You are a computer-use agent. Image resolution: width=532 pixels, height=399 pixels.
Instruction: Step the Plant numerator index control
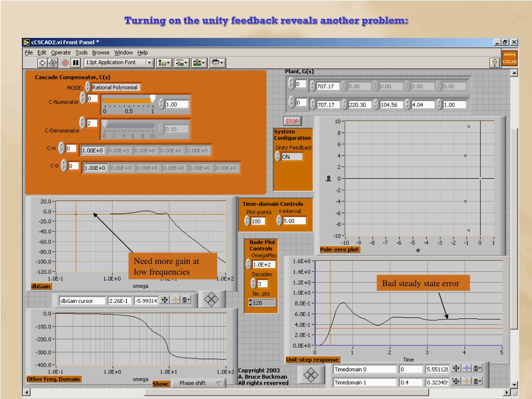click(x=291, y=83)
